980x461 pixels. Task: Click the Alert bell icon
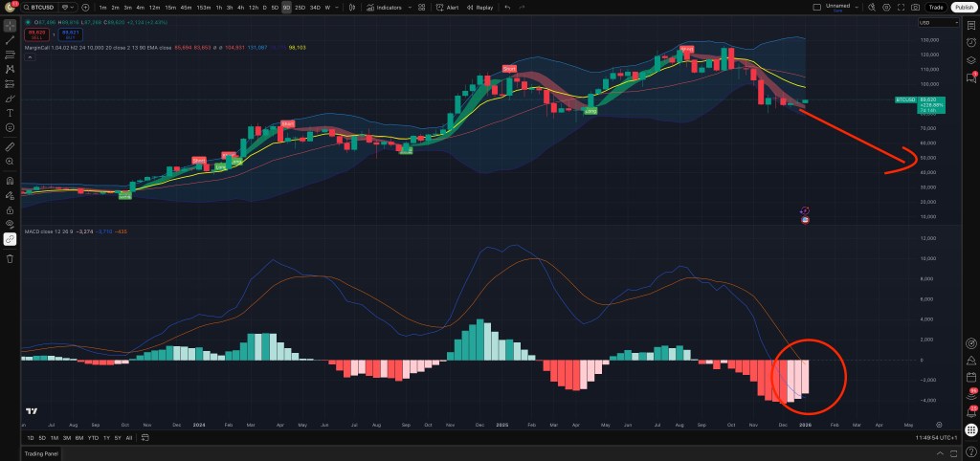pyautogui.click(x=445, y=7)
